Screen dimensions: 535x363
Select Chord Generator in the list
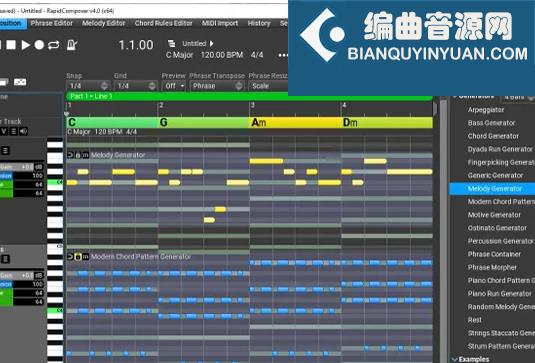coord(493,136)
